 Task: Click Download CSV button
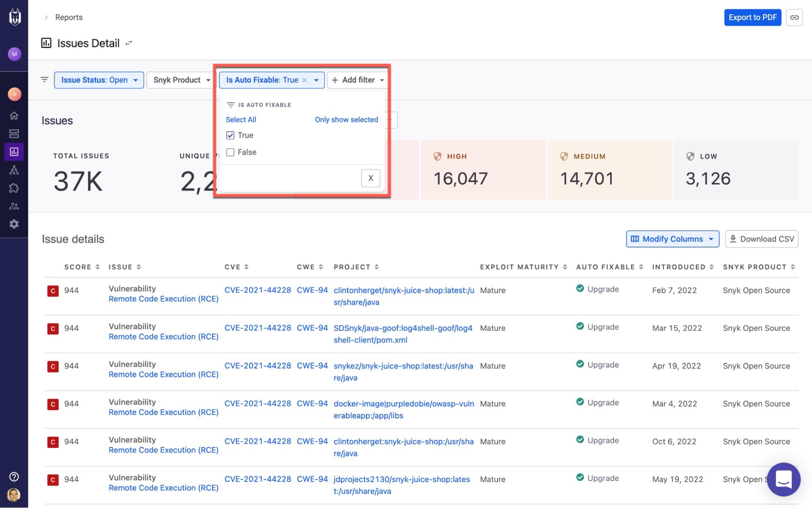tap(762, 239)
